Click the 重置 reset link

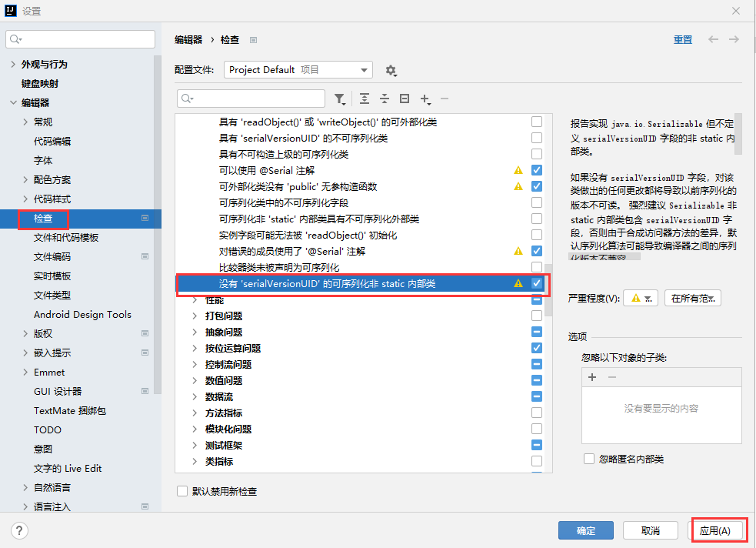tap(682, 40)
